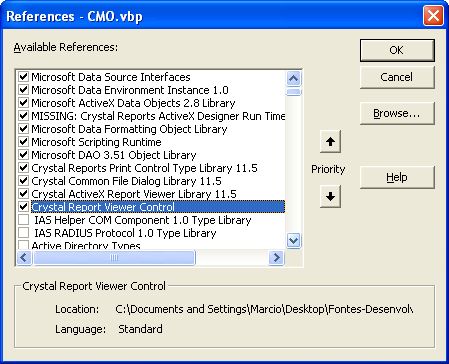
Task: Select the horizontal scrollbar thumb
Action: pyautogui.click(x=114, y=257)
